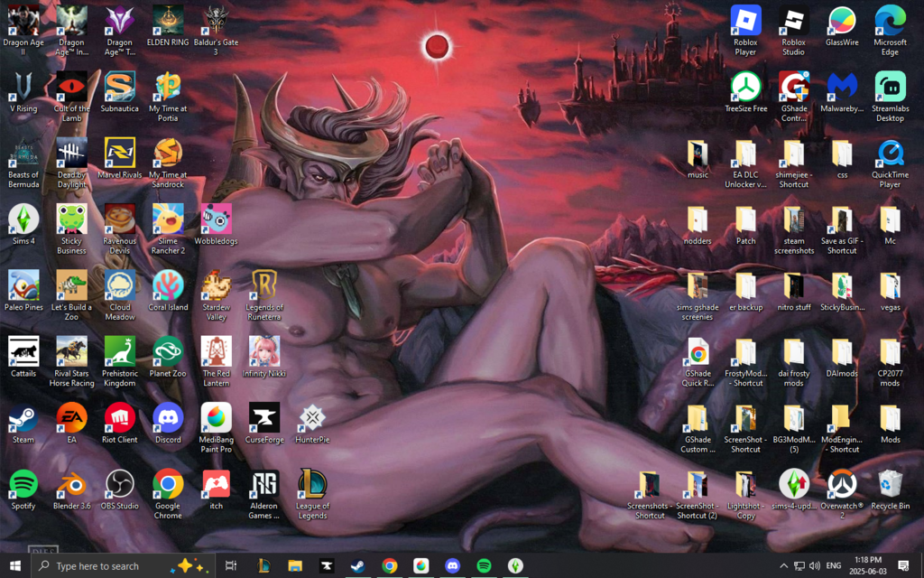Viewport: 924px width, 578px height.
Task: Open Legends of Runeterra shortcut
Action: (264, 295)
